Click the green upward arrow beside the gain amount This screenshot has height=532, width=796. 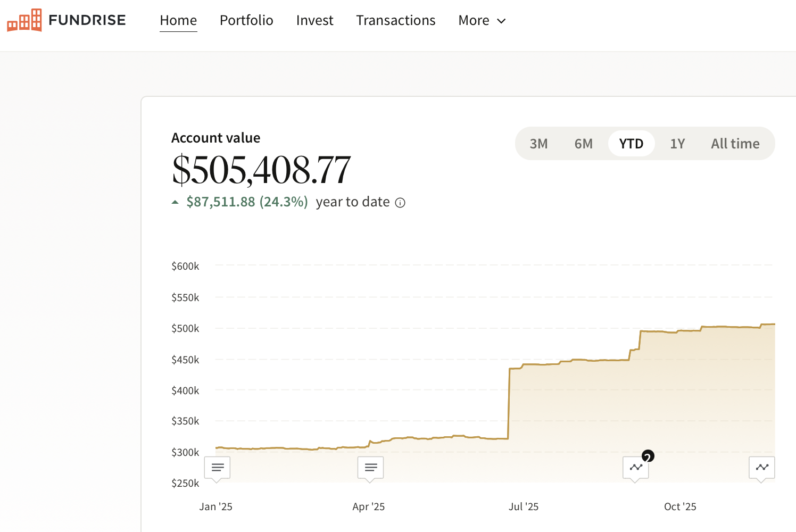(175, 202)
